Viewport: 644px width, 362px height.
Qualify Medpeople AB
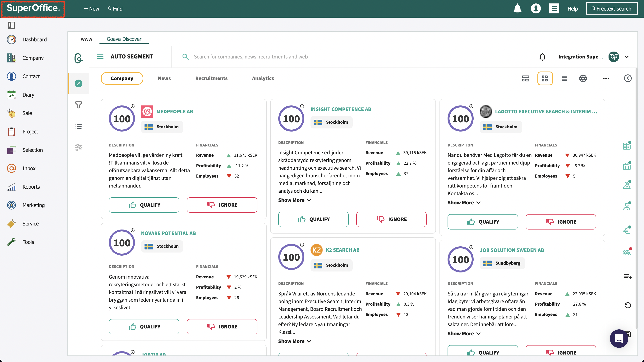(144, 205)
